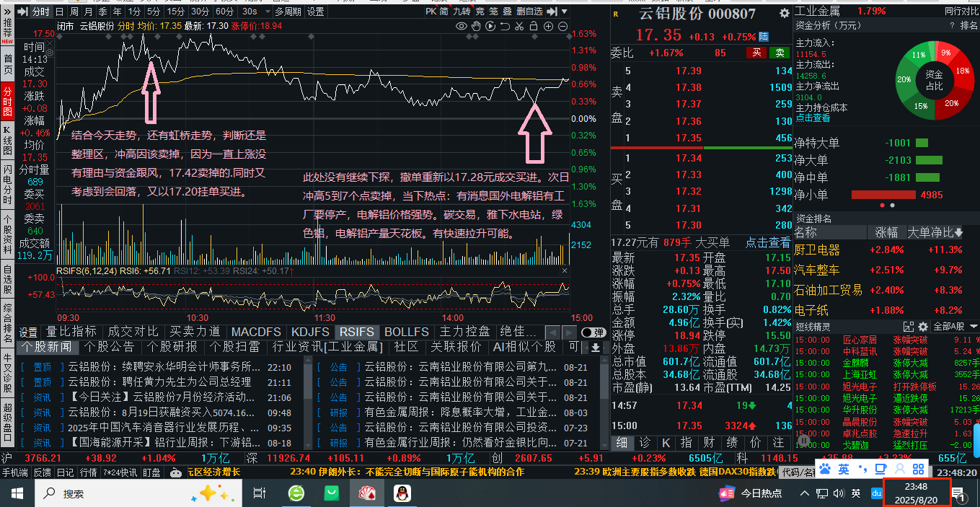Open the dropdown arrow after 删自选

564,12
